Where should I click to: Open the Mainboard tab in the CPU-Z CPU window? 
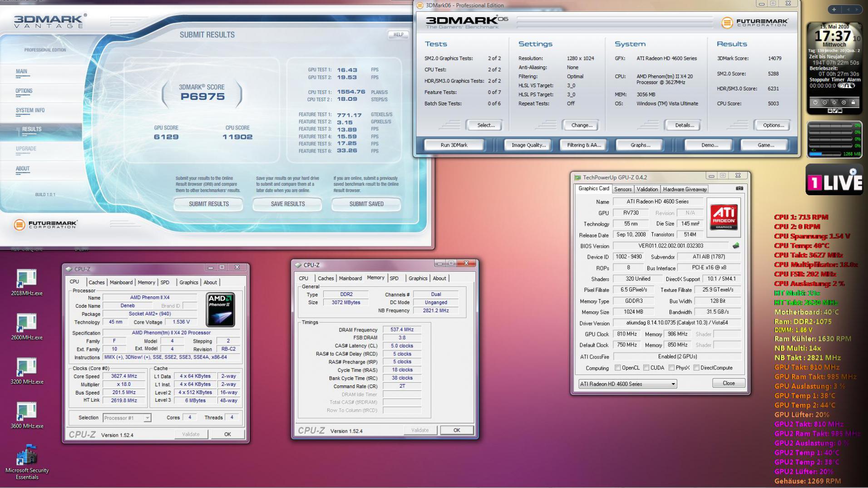[x=121, y=282]
